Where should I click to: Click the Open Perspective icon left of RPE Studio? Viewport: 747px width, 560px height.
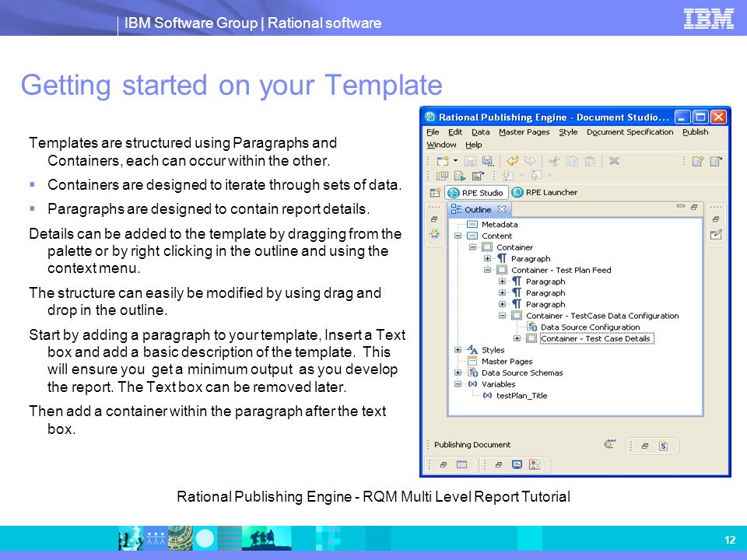pos(436,192)
